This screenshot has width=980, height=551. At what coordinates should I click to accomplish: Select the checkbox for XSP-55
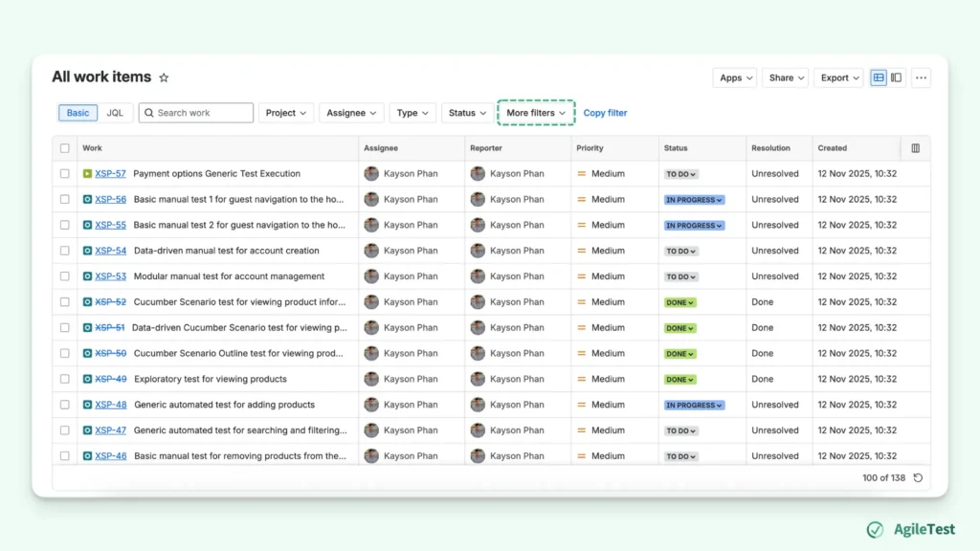pos(65,225)
